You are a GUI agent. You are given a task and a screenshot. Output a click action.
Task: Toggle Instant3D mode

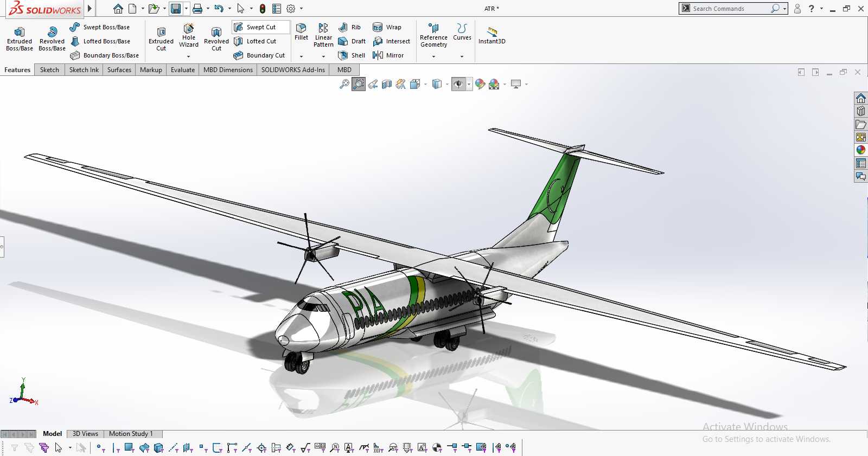[x=492, y=35]
